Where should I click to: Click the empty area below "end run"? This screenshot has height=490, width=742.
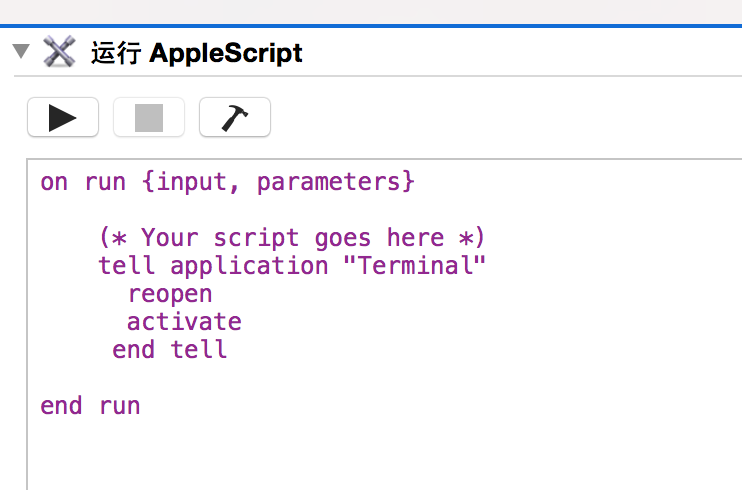coord(300,450)
